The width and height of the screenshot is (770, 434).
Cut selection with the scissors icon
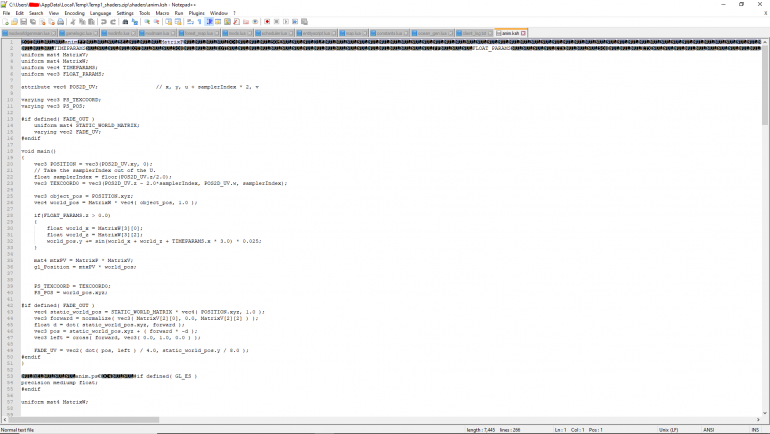pyautogui.click(x=73, y=22)
